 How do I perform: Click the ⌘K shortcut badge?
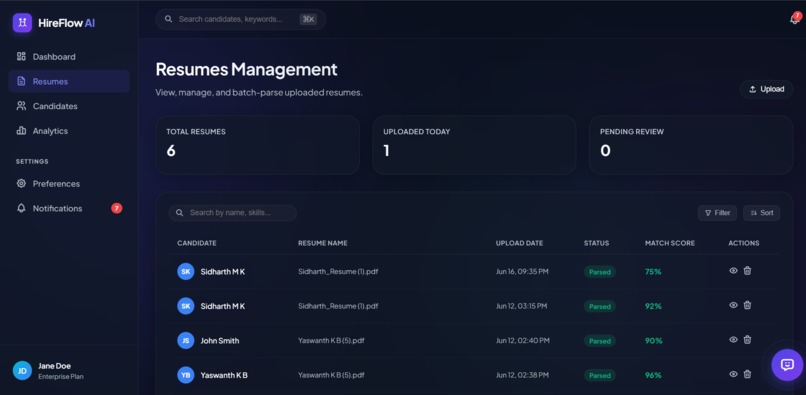point(308,19)
